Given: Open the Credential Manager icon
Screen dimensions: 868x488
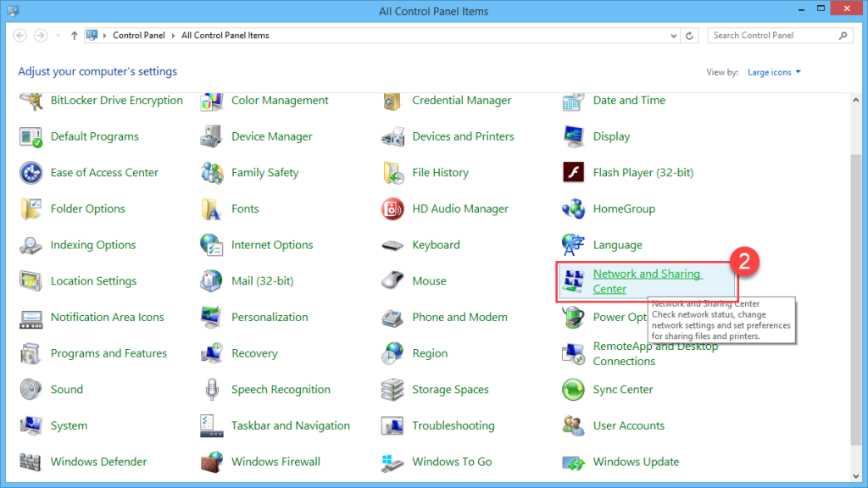Looking at the screenshot, I should click(392, 102).
